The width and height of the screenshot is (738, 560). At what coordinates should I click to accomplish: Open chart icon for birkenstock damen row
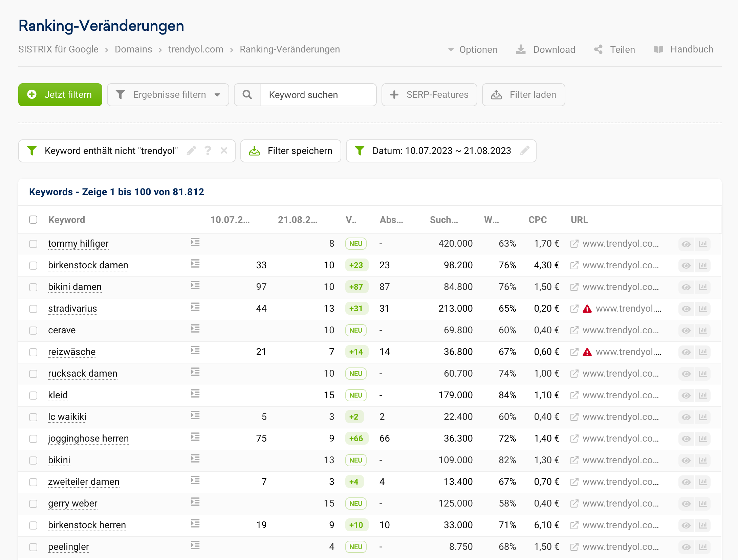[x=703, y=266]
